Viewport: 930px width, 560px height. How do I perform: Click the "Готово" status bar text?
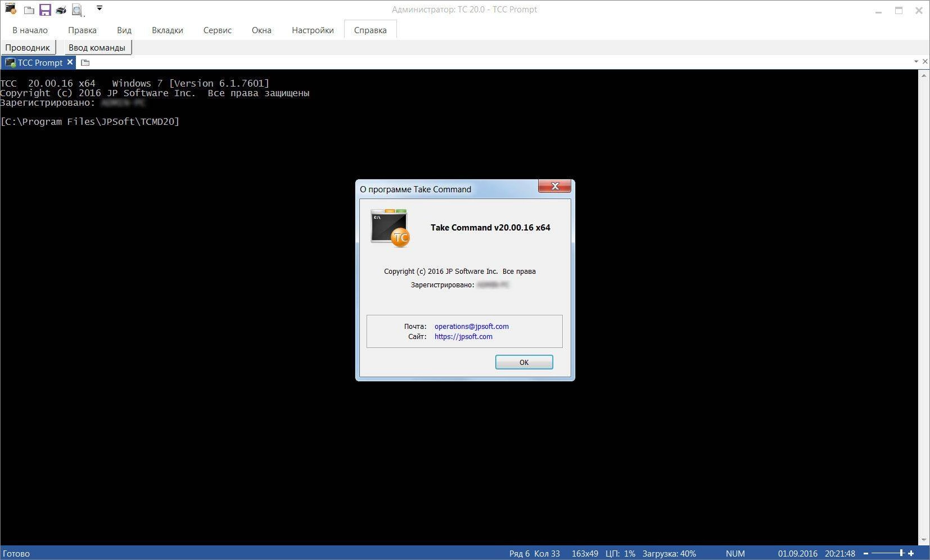[16, 553]
